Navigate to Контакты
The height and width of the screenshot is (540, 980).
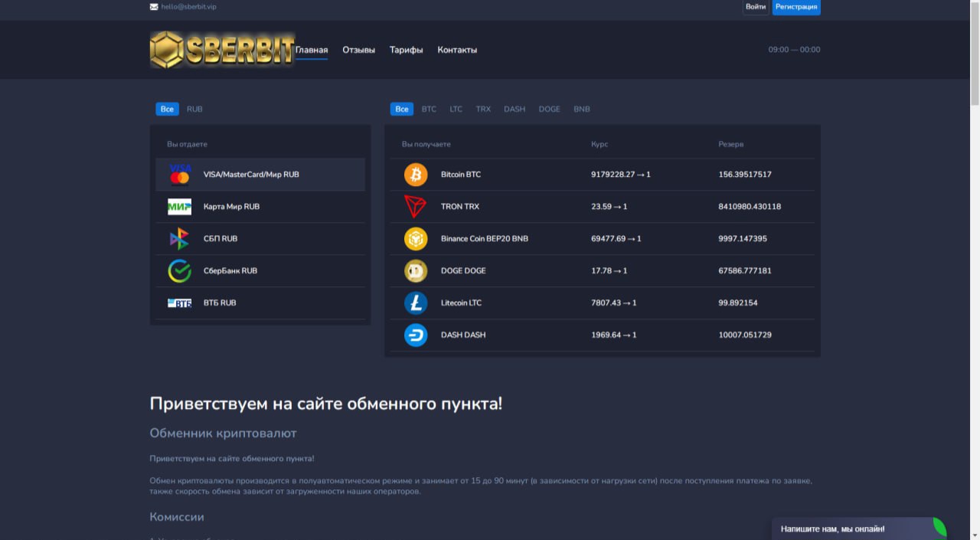pos(457,50)
